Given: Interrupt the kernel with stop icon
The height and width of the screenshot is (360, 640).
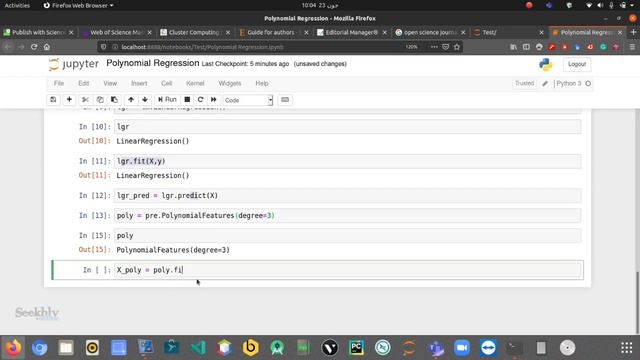Looking at the screenshot, I should pos(187,100).
